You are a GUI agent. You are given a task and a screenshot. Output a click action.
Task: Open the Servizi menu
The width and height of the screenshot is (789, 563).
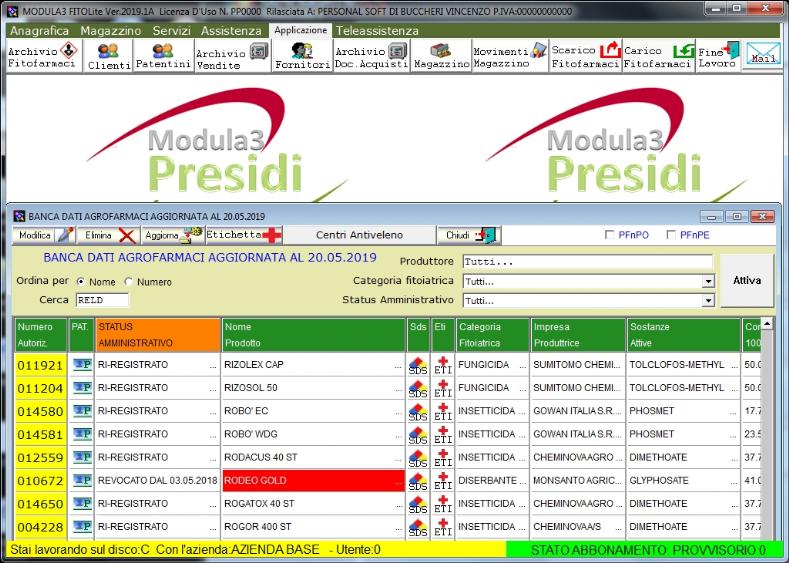click(x=172, y=31)
